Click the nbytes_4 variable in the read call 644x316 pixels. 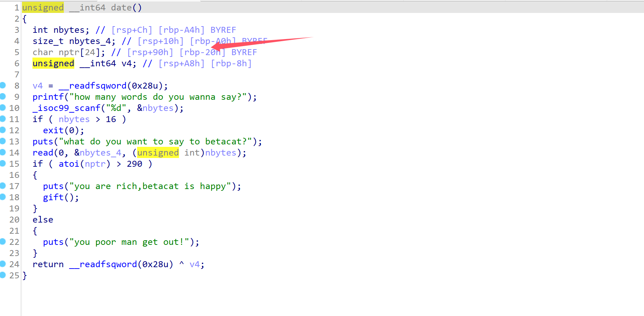pyautogui.click(x=100, y=153)
